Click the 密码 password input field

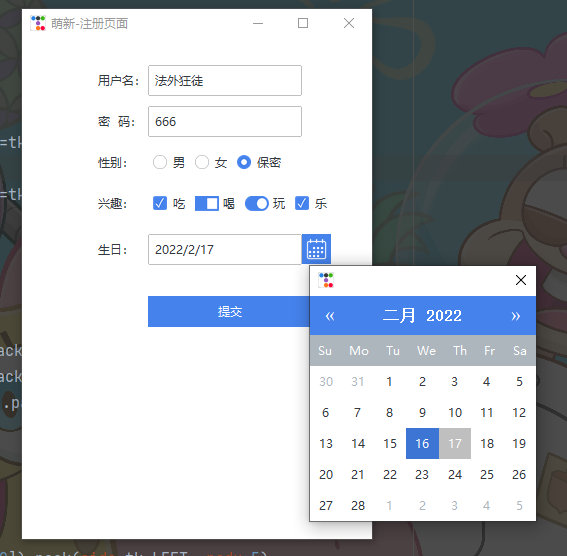pos(225,121)
